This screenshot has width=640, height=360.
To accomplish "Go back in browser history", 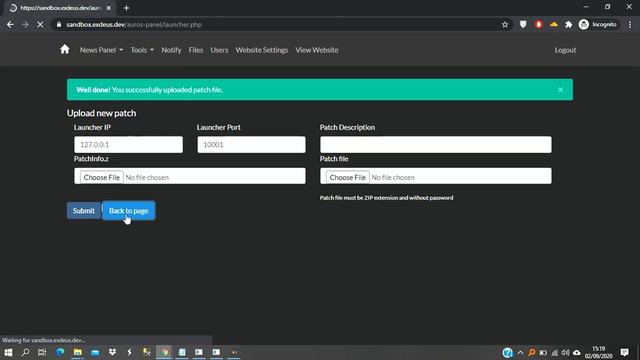I will tap(10, 24).
